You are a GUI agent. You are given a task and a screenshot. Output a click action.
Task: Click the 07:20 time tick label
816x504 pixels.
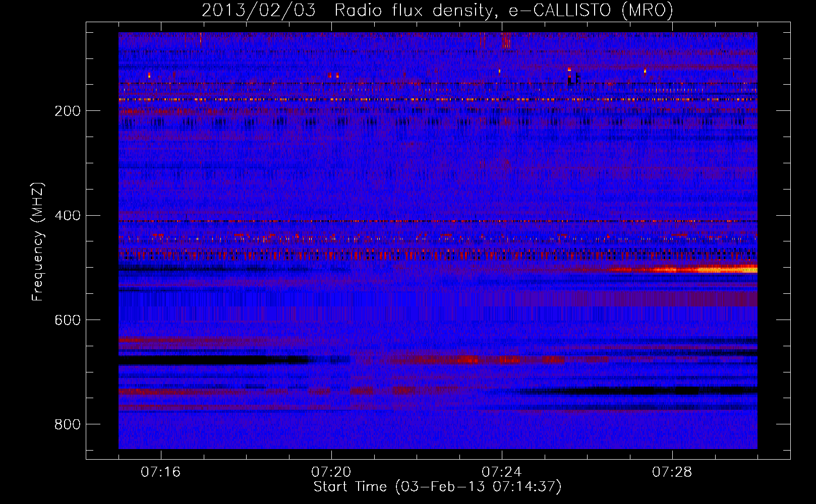pos(331,472)
